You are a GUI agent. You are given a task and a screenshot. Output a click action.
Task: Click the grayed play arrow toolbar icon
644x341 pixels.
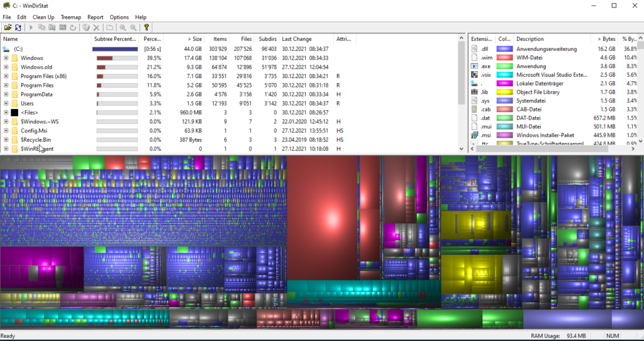[31, 28]
